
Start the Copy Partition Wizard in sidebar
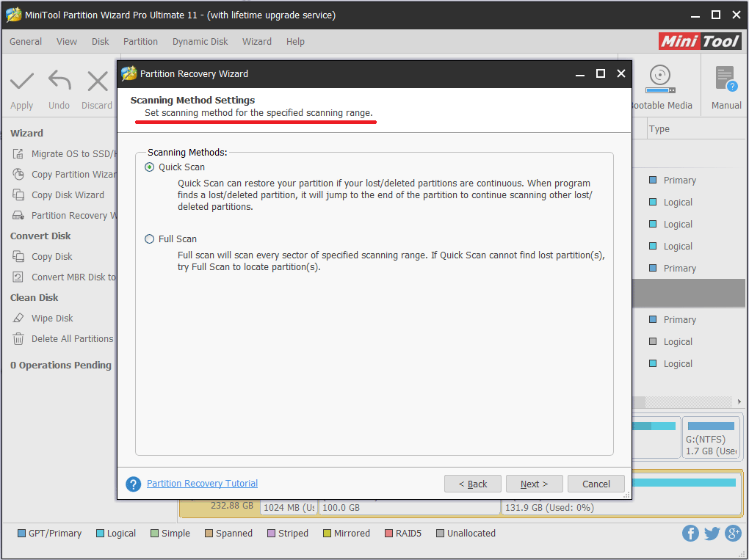coord(64,174)
